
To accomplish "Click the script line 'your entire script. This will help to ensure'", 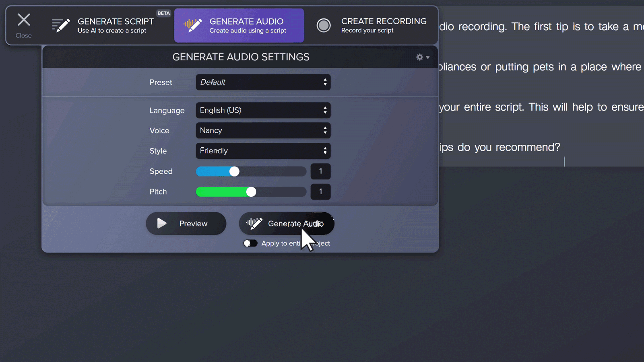I will click(541, 107).
